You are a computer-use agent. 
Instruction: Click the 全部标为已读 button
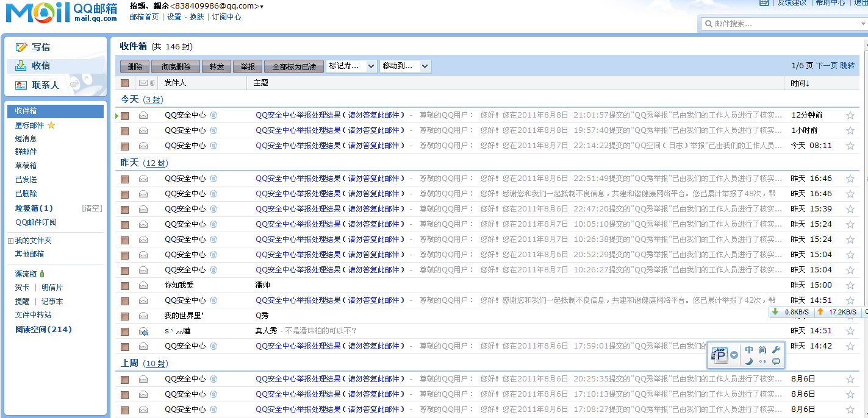click(x=294, y=67)
